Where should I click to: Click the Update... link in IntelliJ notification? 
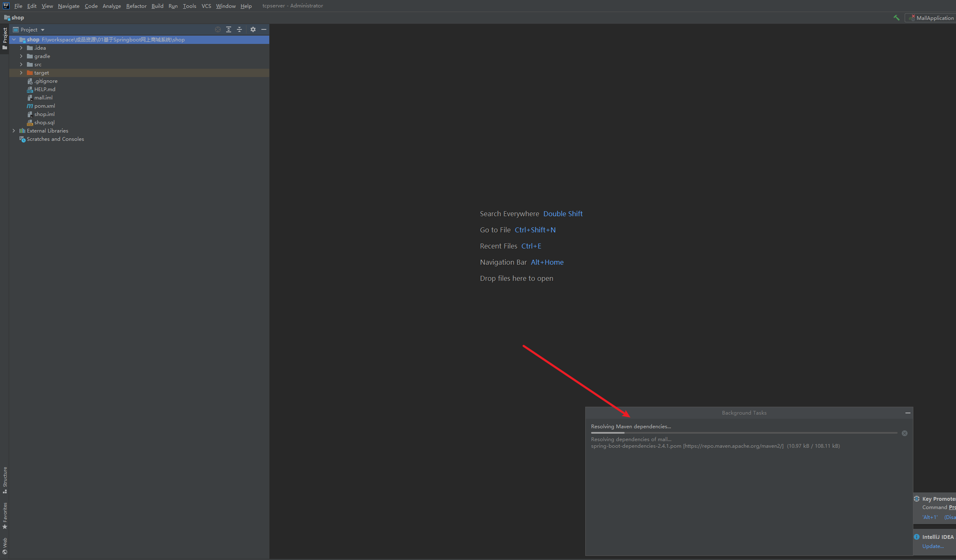[x=933, y=546]
